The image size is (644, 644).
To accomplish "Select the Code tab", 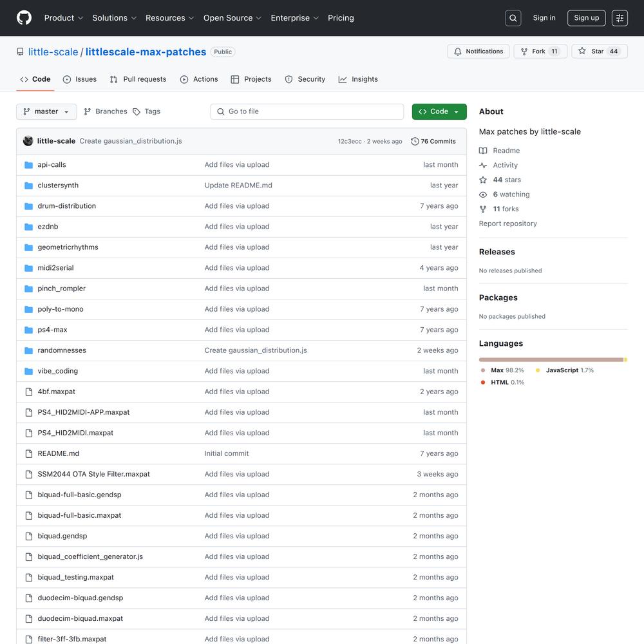I will (35, 79).
